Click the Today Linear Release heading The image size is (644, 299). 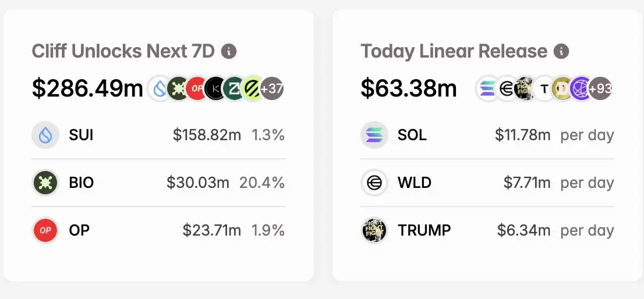click(454, 52)
